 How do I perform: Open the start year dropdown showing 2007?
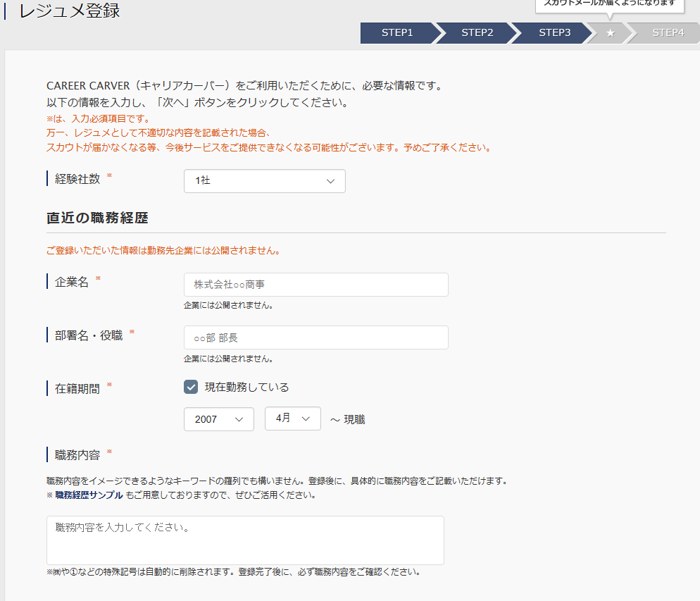pos(219,419)
